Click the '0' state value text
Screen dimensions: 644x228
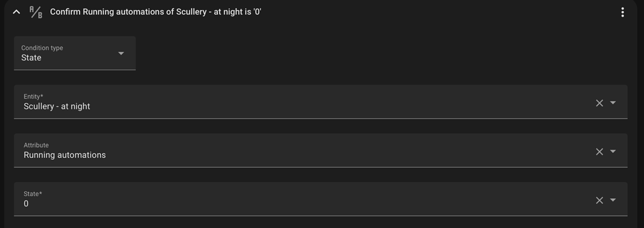tap(26, 204)
